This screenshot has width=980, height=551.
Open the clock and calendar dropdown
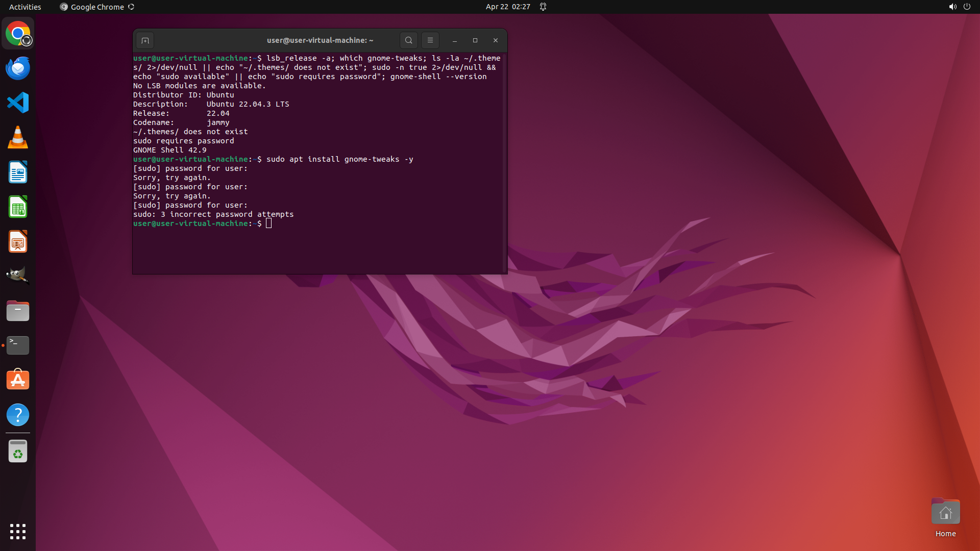tap(507, 7)
